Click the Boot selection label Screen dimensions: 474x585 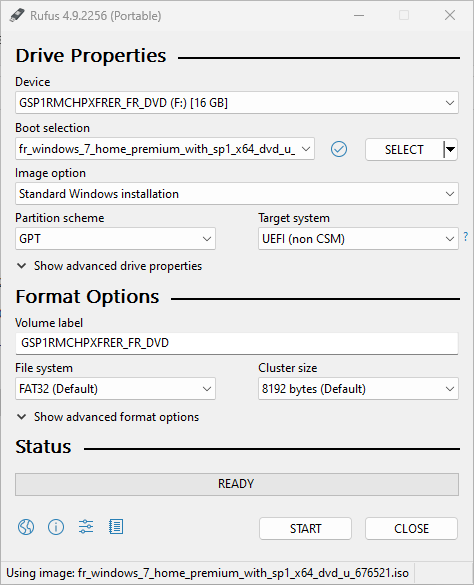click(x=52, y=128)
